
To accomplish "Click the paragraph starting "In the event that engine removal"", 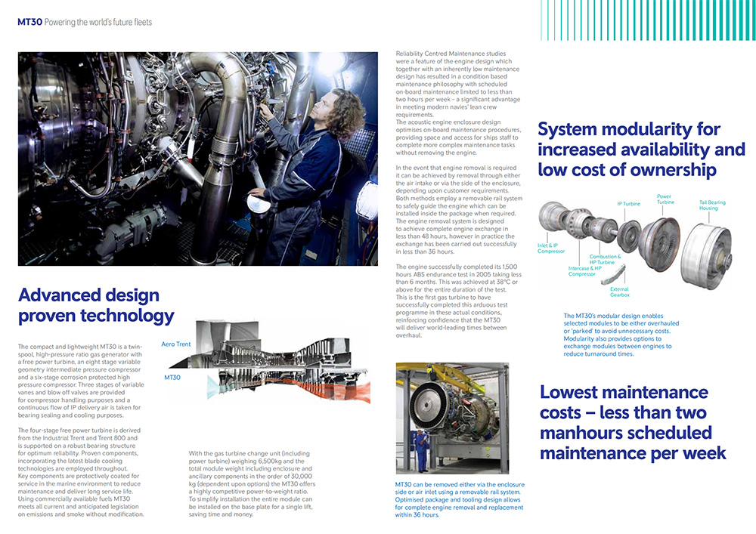I will click(459, 209).
